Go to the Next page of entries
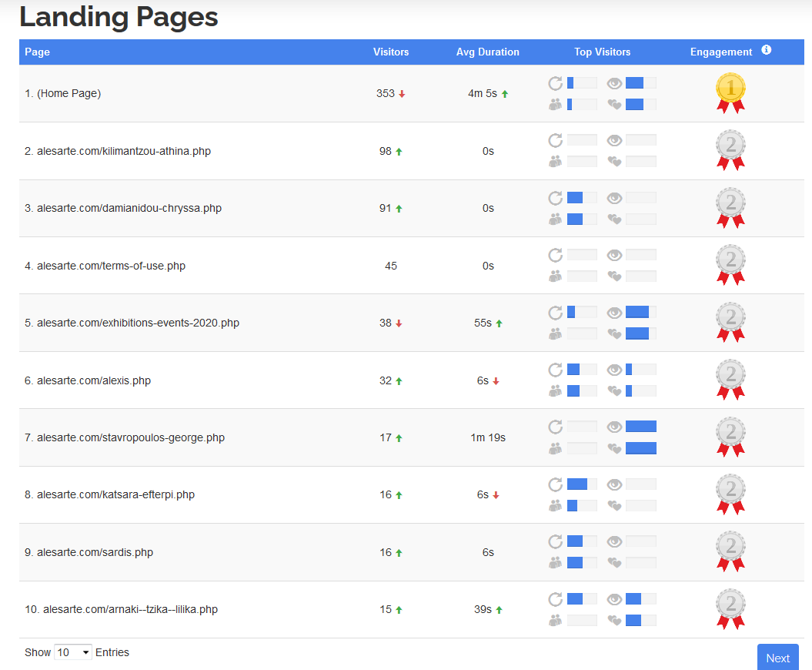 pyautogui.click(x=778, y=658)
